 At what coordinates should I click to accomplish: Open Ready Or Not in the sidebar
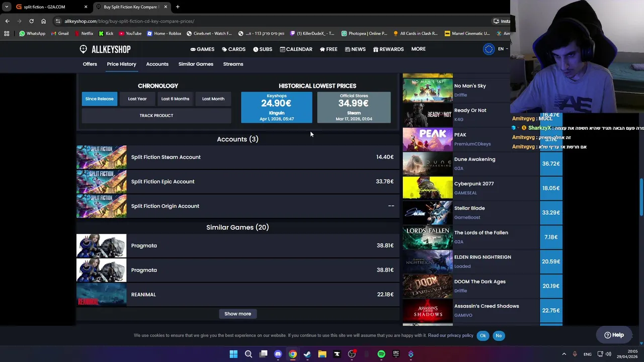pos(470,110)
